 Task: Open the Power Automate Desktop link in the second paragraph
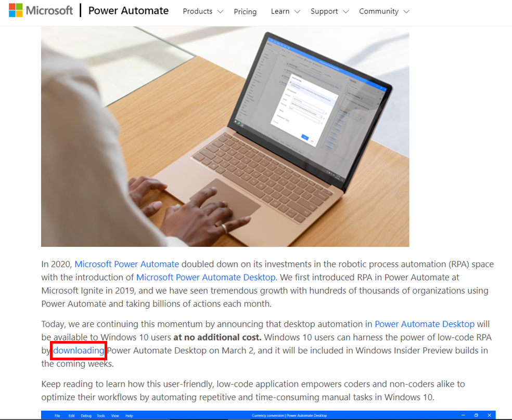pos(425,324)
